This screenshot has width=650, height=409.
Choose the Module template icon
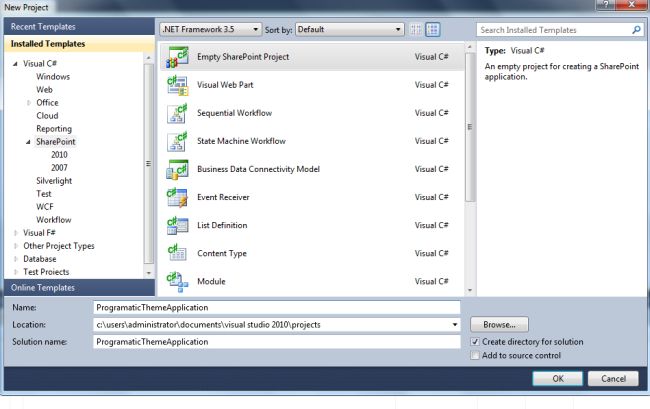177,282
